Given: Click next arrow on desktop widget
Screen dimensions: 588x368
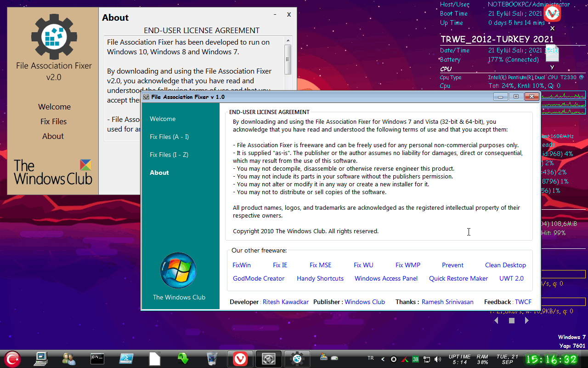Looking at the screenshot, I should click(x=526, y=321).
